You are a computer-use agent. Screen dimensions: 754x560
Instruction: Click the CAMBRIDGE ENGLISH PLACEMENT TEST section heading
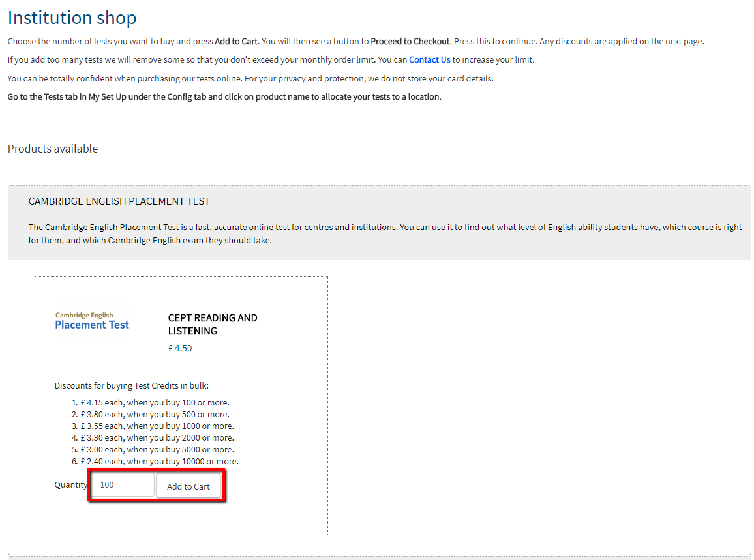(119, 201)
